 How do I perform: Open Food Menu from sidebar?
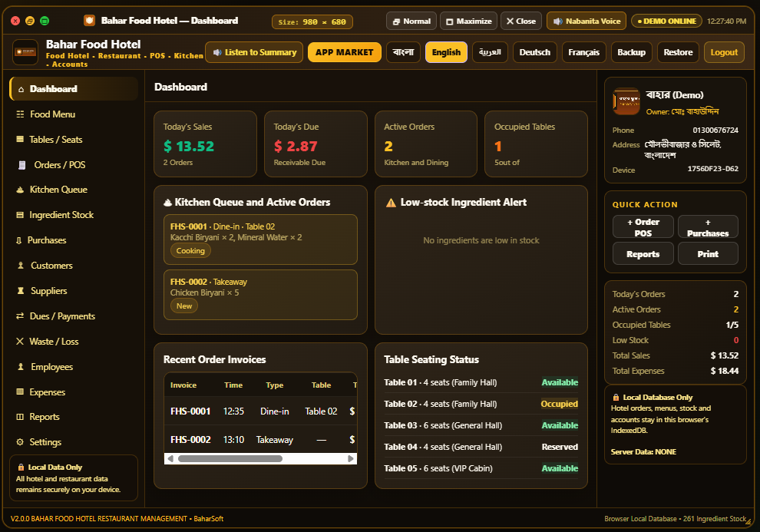click(74, 114)
